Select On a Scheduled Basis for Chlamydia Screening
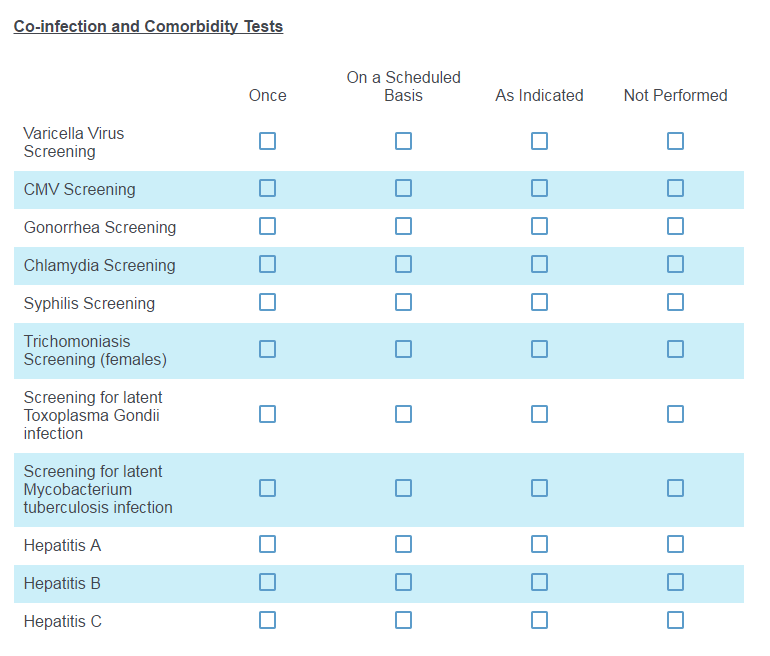Image resolution: width=770 pixels, height=656 pixels. [x=403, y=264]
